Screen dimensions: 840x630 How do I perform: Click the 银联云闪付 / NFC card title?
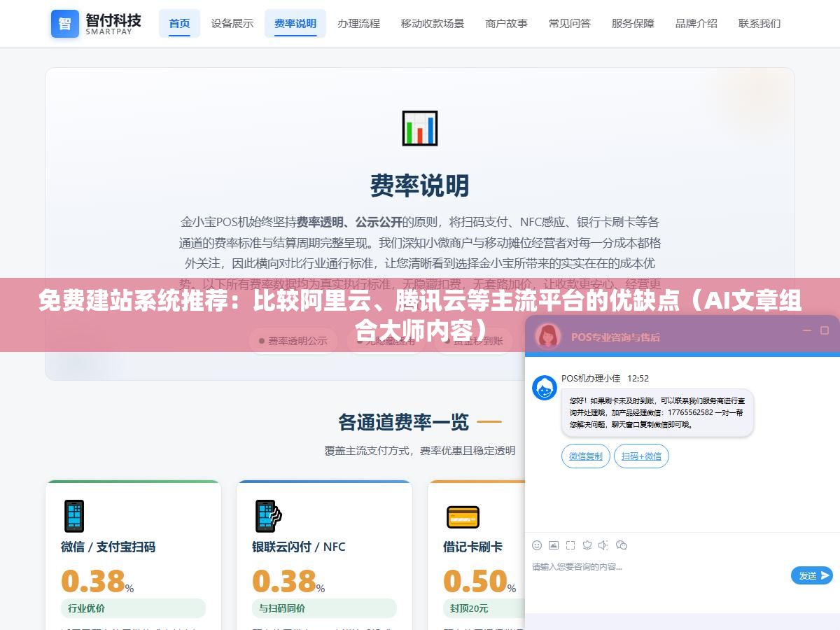(299, 547)
